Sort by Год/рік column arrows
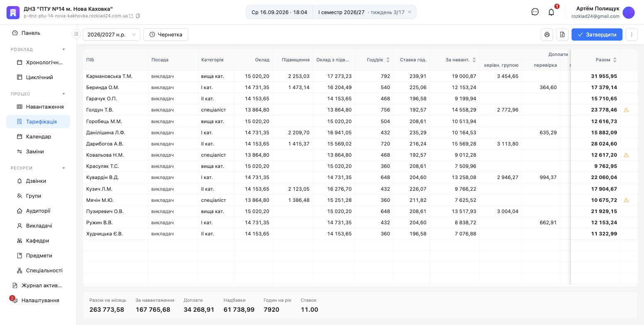Viewport: 644px width, 325px height. (x=388, y=60)
